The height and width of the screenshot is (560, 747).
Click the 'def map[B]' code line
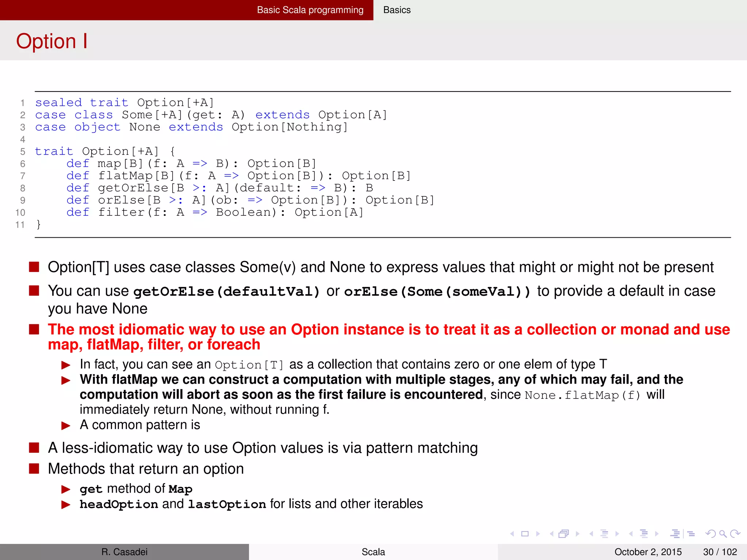click(191, 163)
